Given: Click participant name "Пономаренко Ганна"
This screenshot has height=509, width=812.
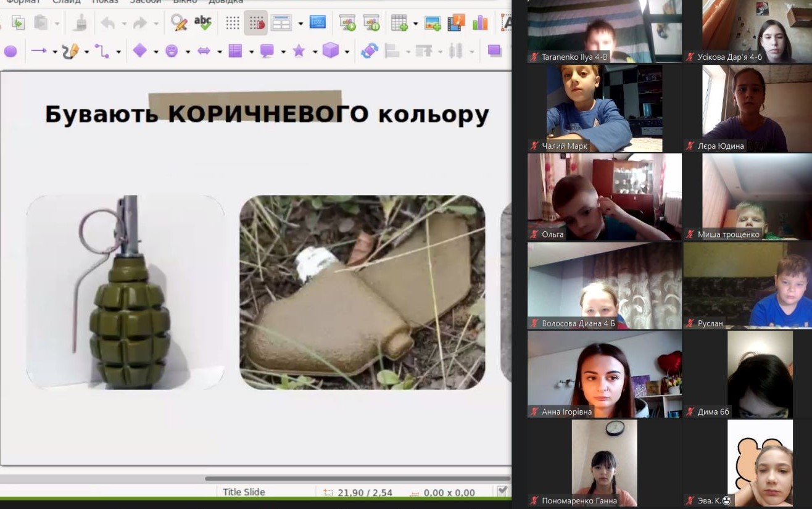Looking at the screenshot, I should [579, 500].
